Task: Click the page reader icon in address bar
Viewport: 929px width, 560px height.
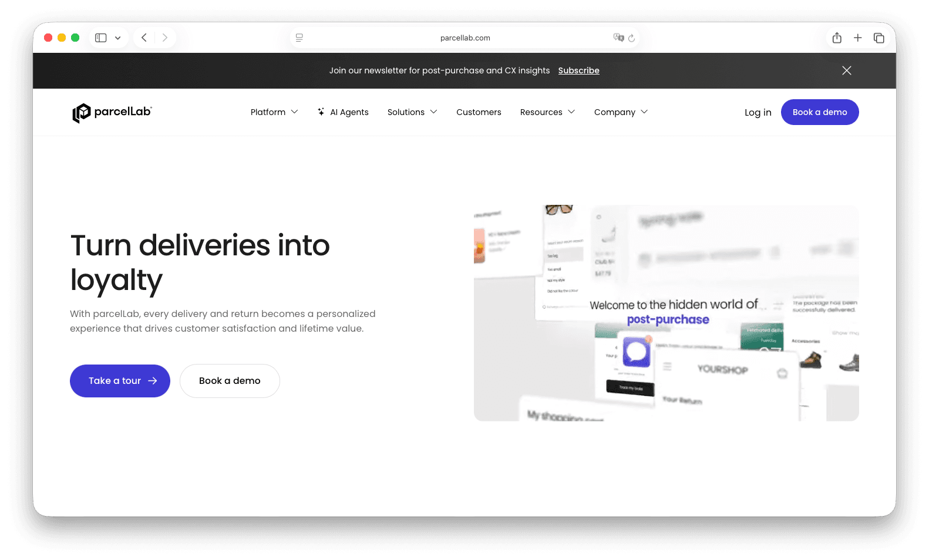Action: 299,38
